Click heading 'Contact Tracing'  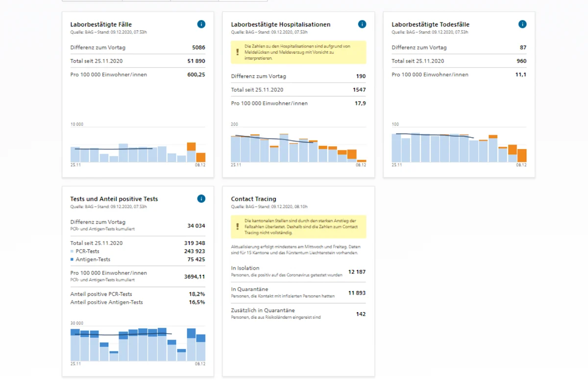point(254,199)
